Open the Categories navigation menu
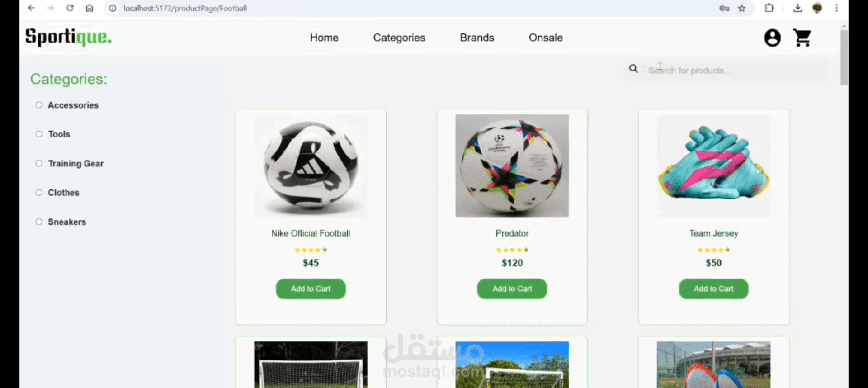Screen dimensions: 868x388 (399, 38)
